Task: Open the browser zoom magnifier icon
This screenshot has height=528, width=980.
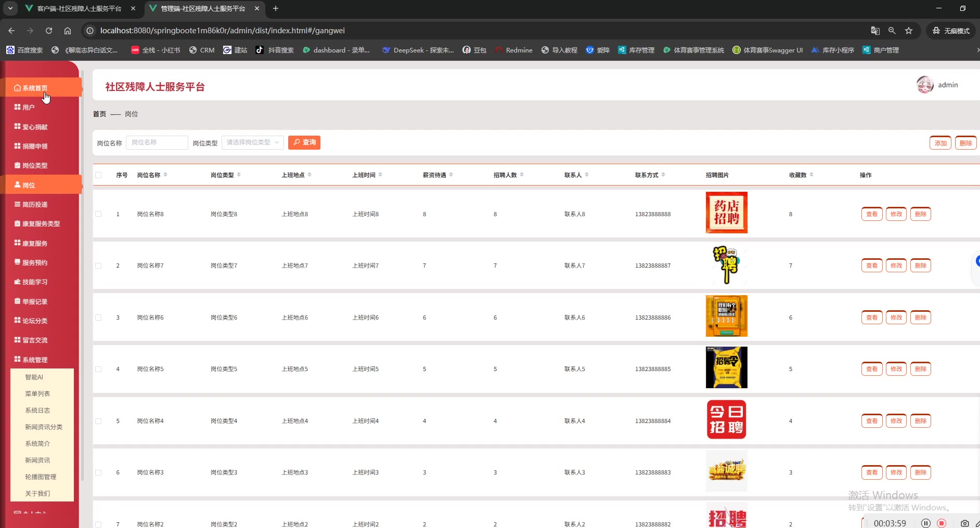Action: tap(892, 31)
